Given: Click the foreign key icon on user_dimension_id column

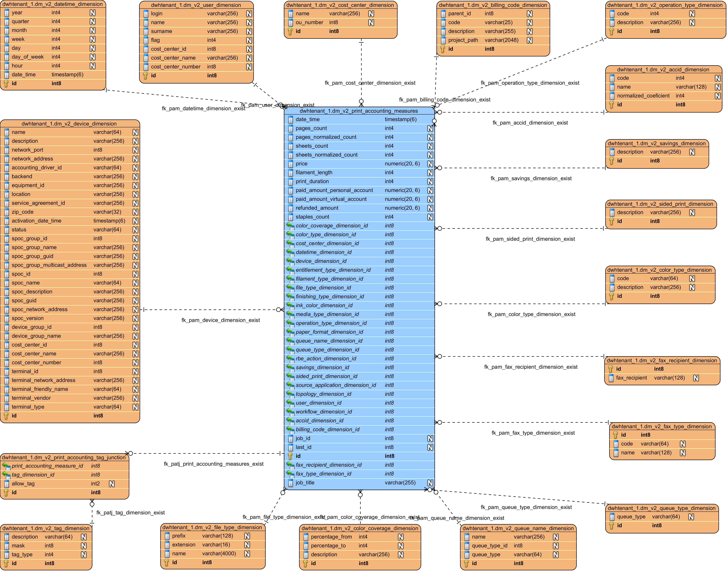Looking at the screenshot, I should tap(290, 403).
